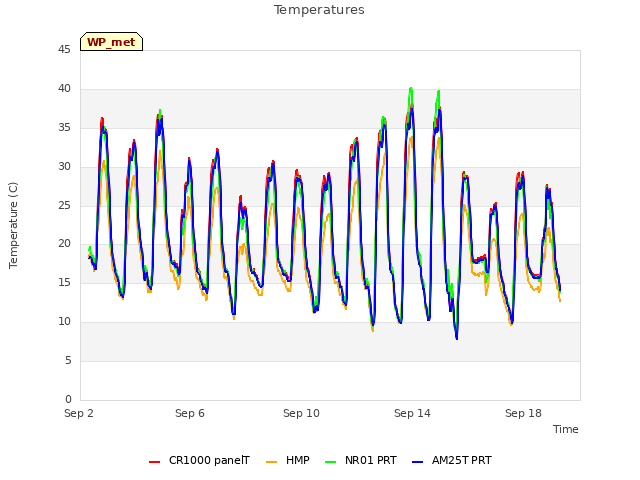Click the Sep 18 axis tick label
Viewport: 640px width, 480px height.
point(523,413)
